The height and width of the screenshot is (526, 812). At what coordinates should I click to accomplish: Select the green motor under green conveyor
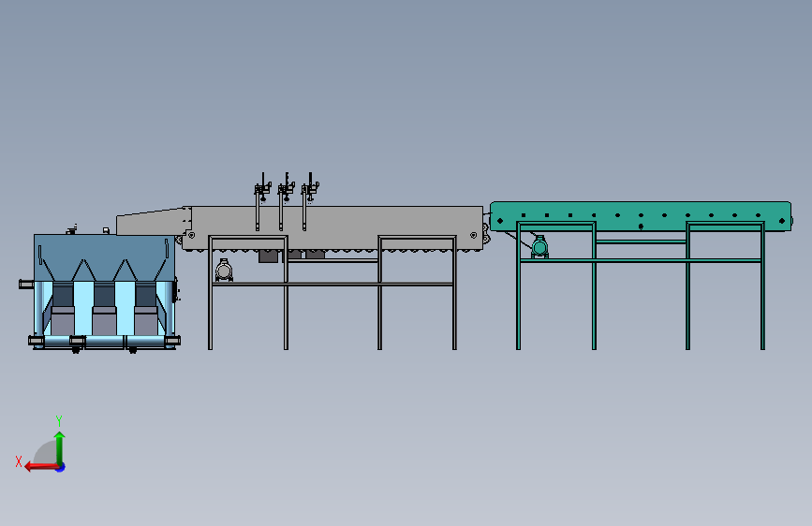click(539, 246)
